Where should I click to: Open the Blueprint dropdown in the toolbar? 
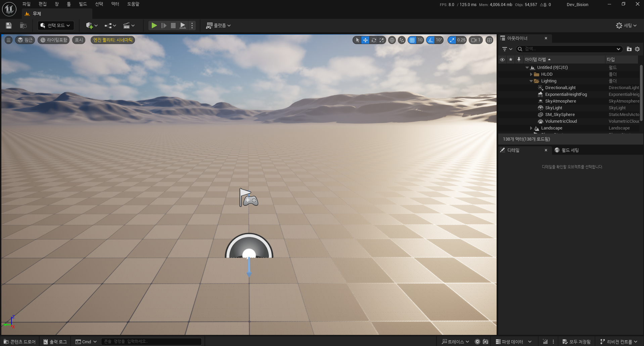click(x=110, y=26)
